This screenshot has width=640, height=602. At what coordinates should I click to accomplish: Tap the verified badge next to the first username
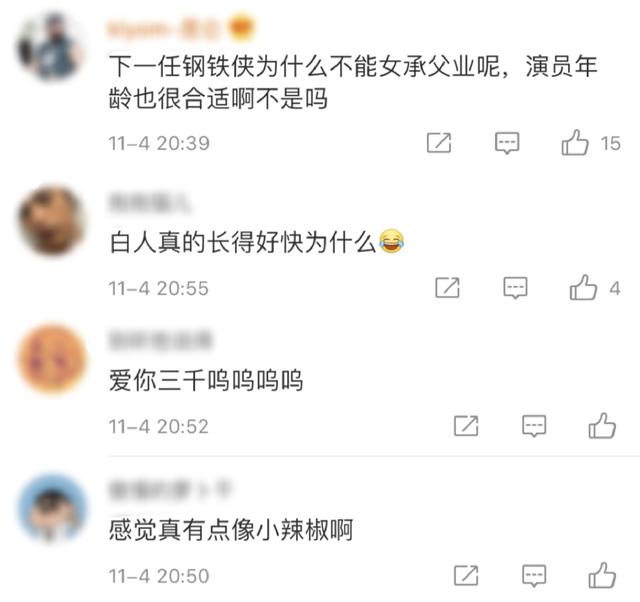click(242, 29)
